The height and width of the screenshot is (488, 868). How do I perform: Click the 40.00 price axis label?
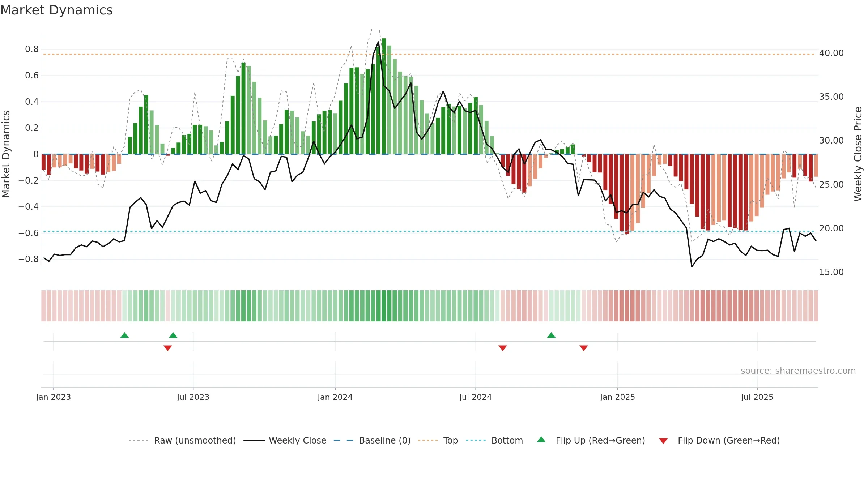[831, 53]
